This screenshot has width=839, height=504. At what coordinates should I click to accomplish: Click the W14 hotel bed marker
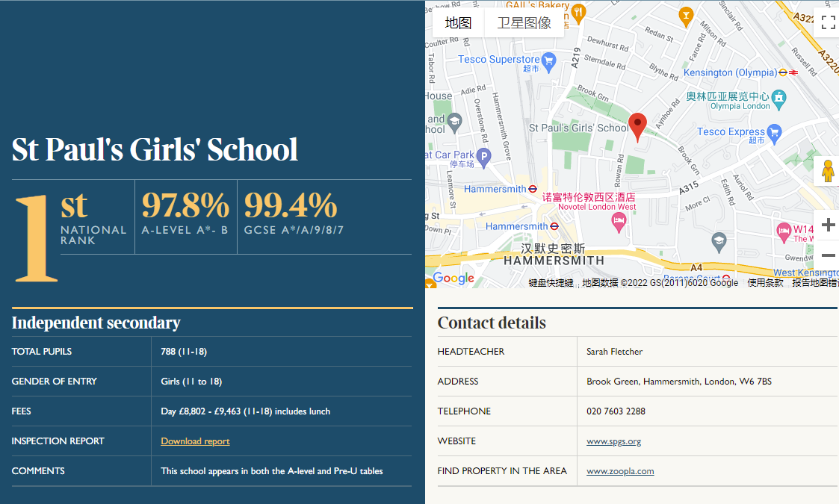784,231
